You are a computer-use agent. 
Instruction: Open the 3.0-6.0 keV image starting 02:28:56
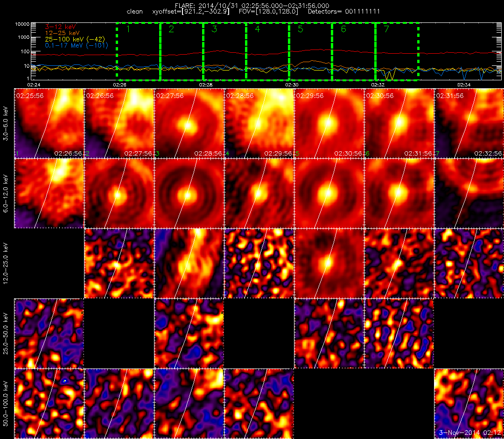pos(259,123)
